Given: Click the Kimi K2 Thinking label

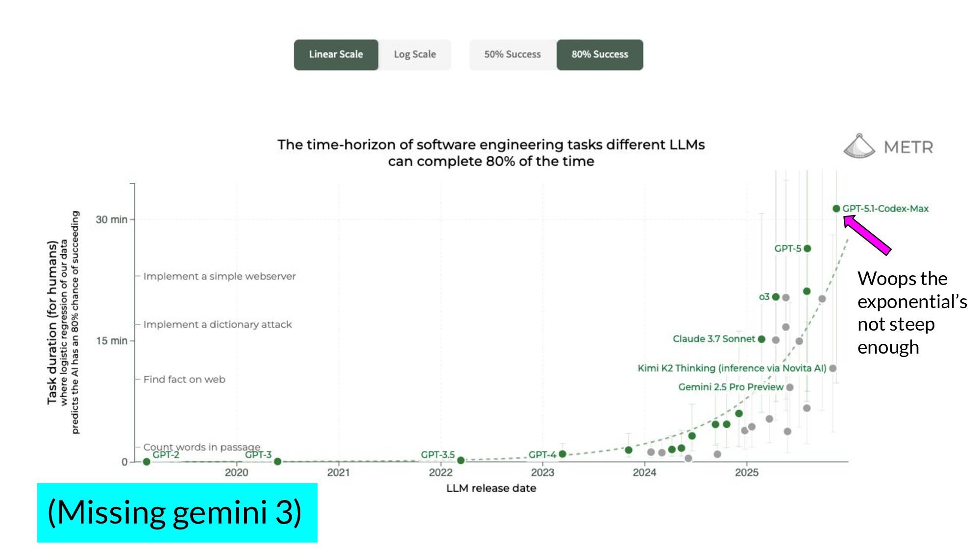Looking at the screenshot, I should coord(732,368).
